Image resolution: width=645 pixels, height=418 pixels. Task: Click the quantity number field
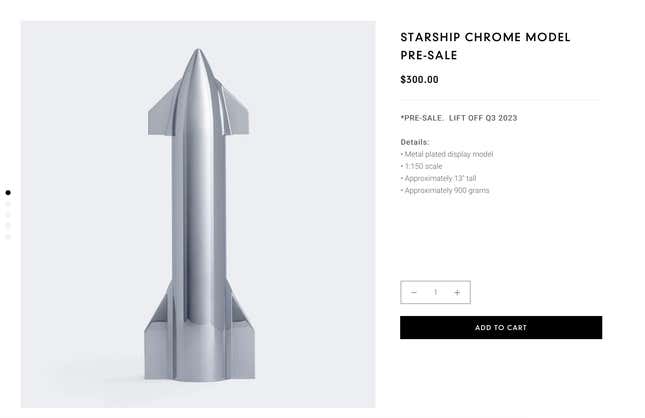coord(435,293)
